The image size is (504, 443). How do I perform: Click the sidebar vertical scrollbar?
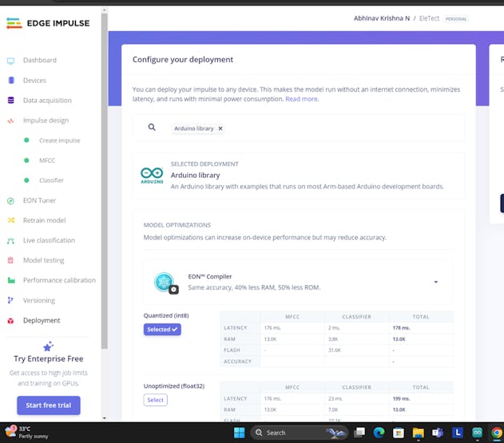[x=104, y=180]
